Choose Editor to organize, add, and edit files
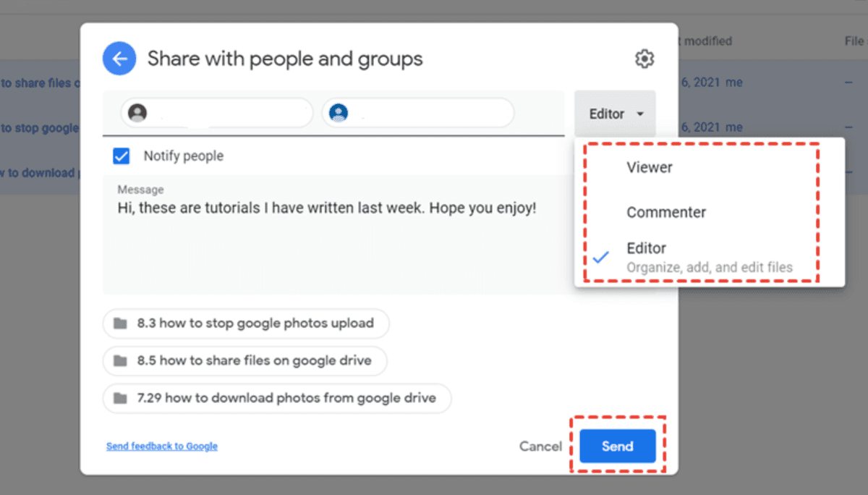Screen dimensions: 868x495 tap(646, 248)
